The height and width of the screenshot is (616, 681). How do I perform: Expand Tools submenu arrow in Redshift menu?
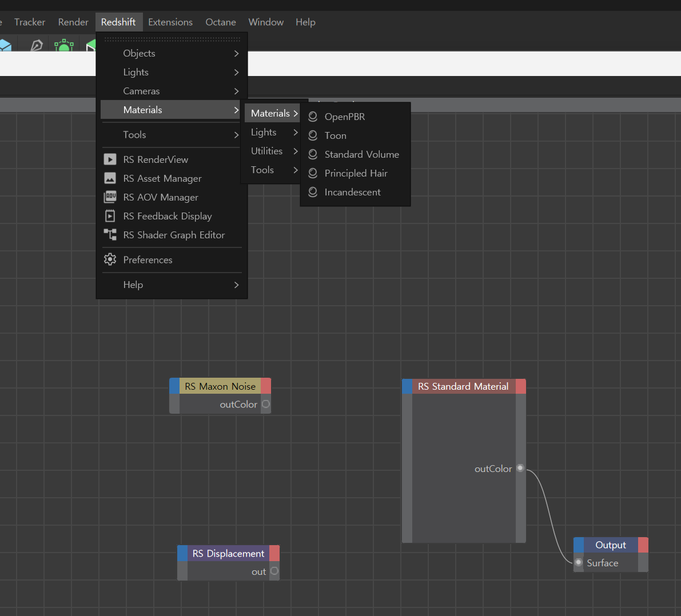[236, 135]
